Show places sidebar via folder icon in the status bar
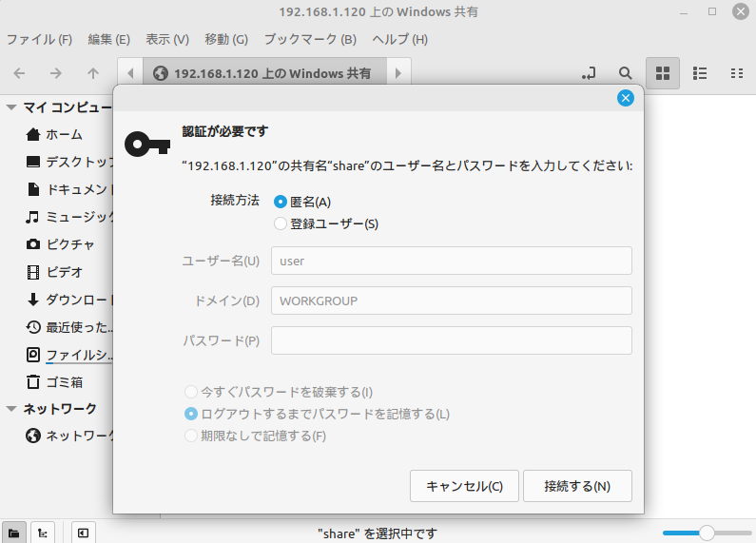 [x=14, y=533]
